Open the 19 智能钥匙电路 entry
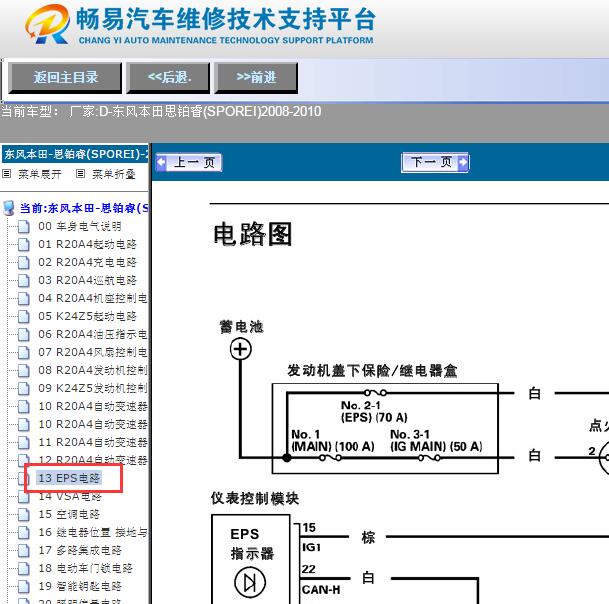609x604 pixels. click(80, 586)
